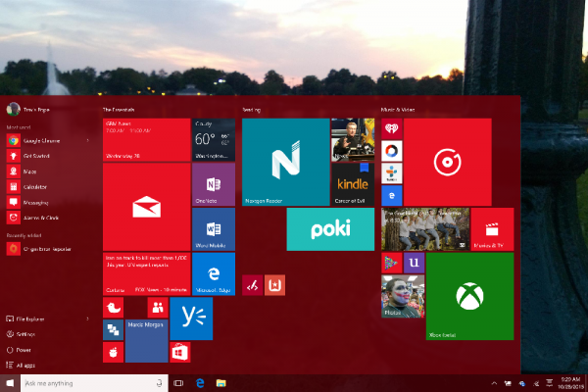Open the white tile with the colored ring icon
The height and width of the screenshot is (392, 588).
tap(392, 151)
